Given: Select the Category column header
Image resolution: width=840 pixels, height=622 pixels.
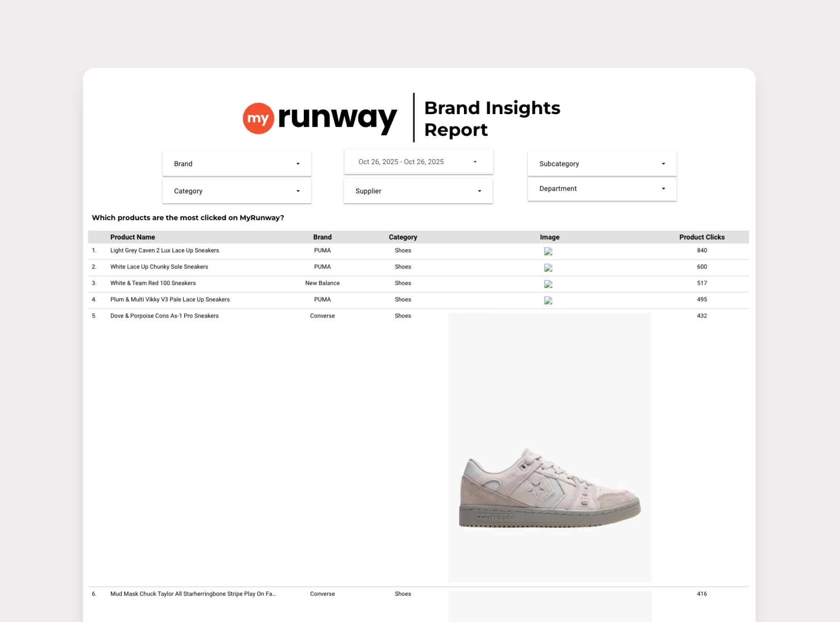Looking at the screenshot, I should pyautogui.click(x=403, y=237).
